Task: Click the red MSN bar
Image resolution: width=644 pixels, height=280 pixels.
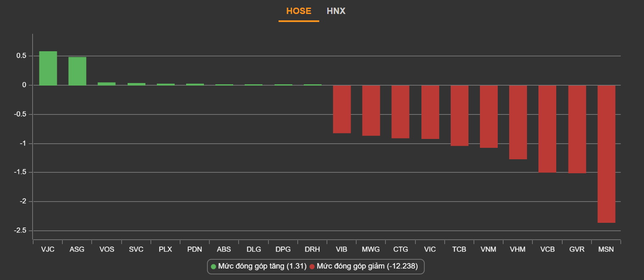Action: tap(606, 154)
